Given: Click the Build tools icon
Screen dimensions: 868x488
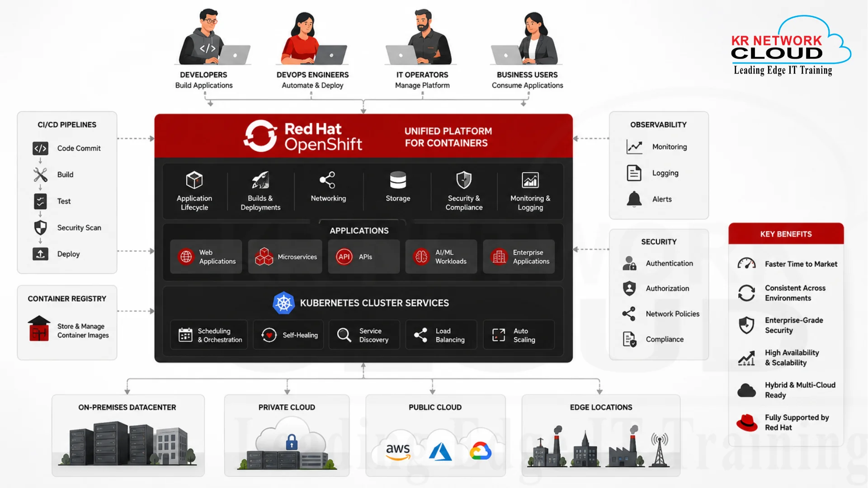Looking at the screenshot, I should coord(40,174).
